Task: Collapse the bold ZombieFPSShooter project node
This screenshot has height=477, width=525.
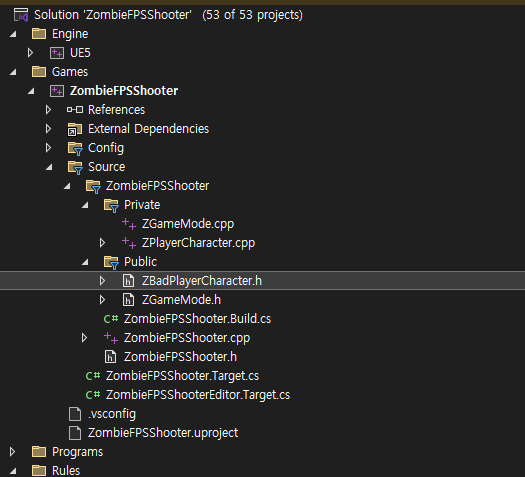Action: tap(31, 91)
